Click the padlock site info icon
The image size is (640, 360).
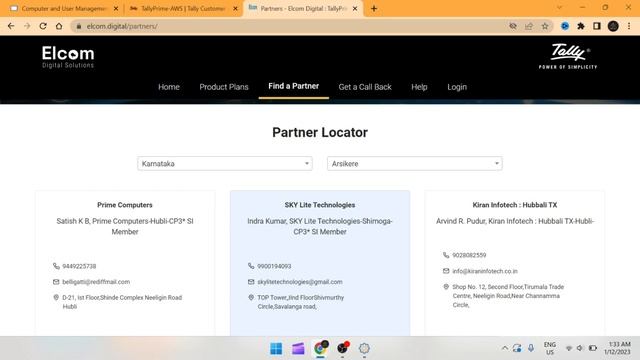point(79,26)
